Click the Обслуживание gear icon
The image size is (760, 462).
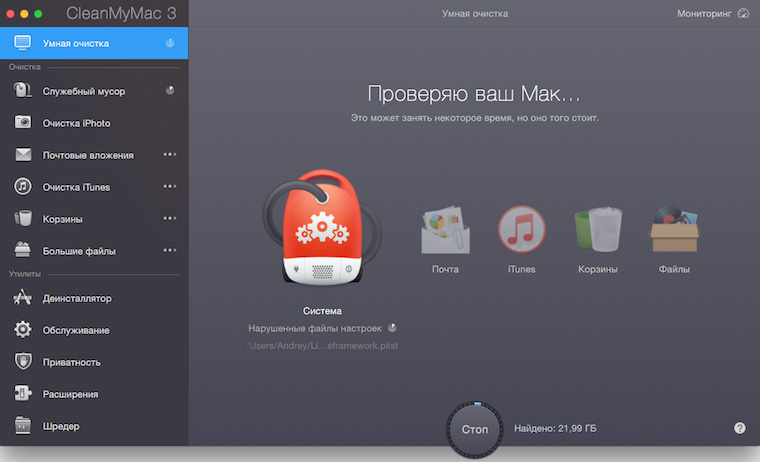pos(23,330)
